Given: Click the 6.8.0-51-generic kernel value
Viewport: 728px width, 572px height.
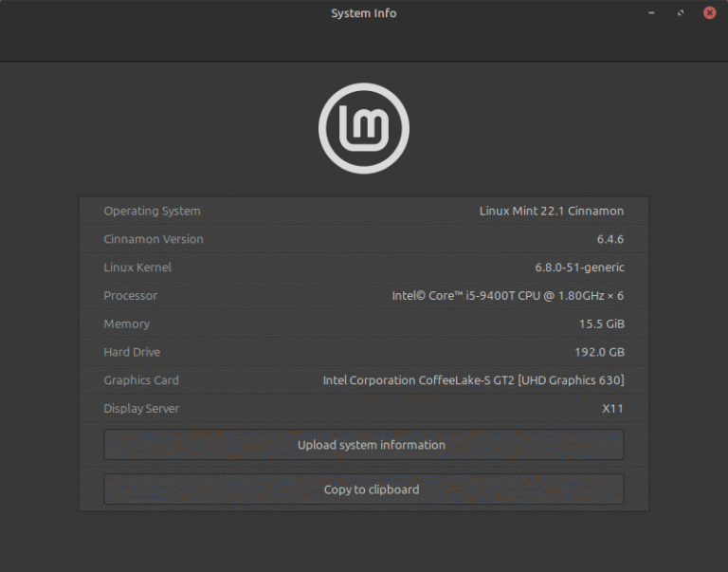Looking at the screenshot, I should pos(579,268).
